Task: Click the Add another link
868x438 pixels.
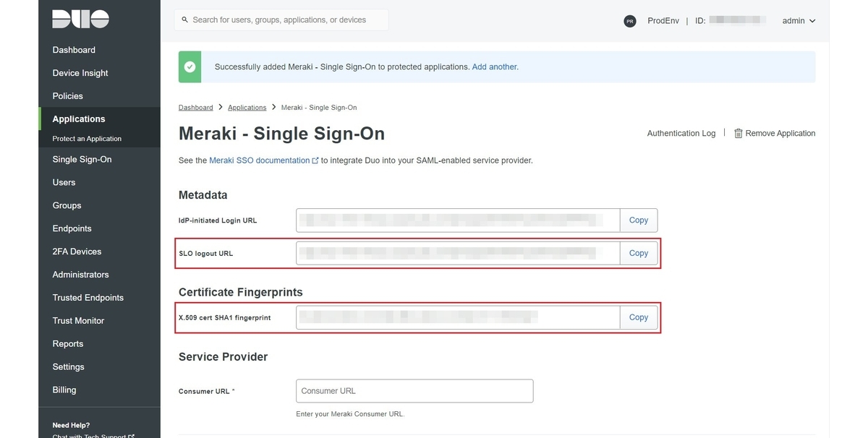Action: (495, 66)
